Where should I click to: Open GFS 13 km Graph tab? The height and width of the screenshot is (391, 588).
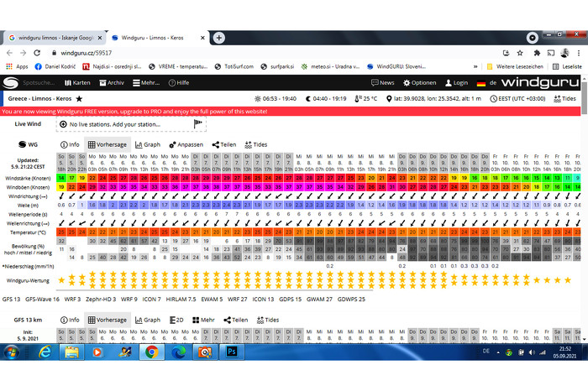coord(147,320)
